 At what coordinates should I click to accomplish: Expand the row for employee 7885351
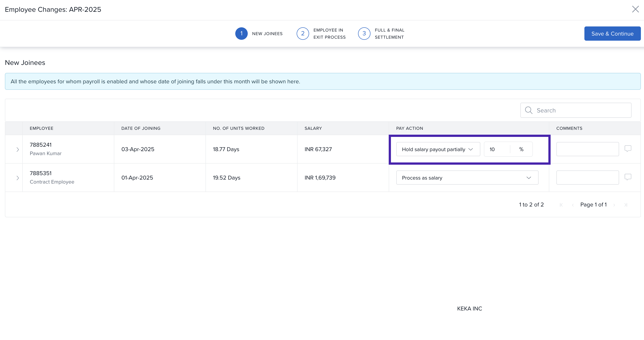[x=18, y=178]
